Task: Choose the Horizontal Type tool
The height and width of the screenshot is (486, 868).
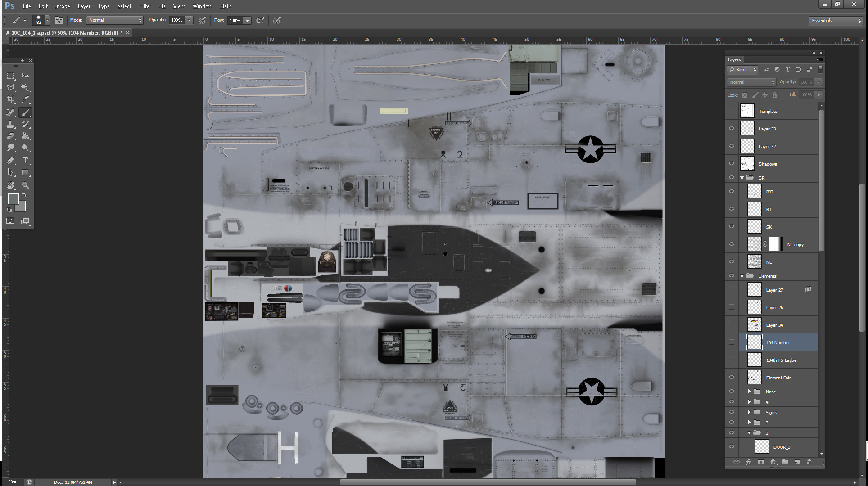Action: coord(25,161)
